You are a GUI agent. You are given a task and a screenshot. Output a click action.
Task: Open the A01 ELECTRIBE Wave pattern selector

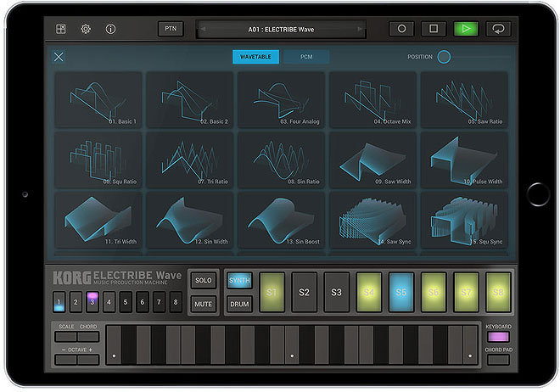pos(281,29)
